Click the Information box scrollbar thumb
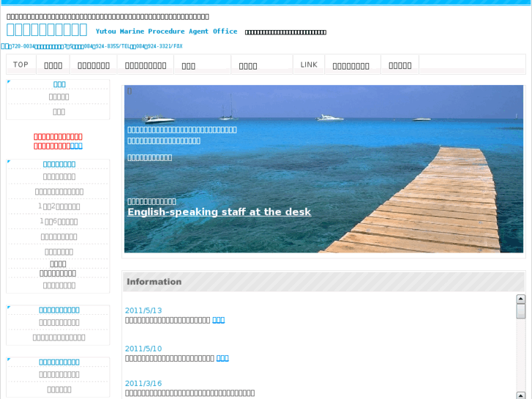 (521, 311)
